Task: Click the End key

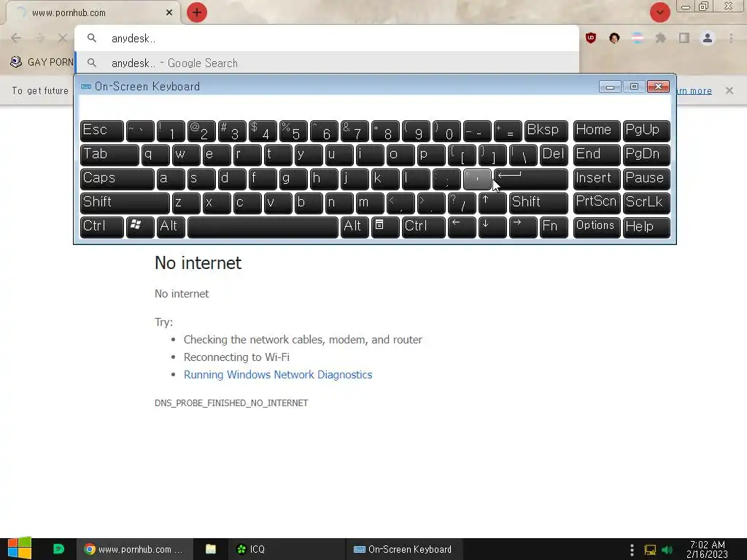Action: click(597, 155)
